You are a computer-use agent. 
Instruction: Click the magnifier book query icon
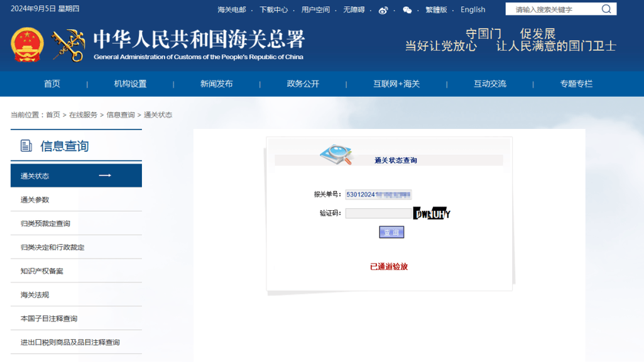tap(337, 155)
